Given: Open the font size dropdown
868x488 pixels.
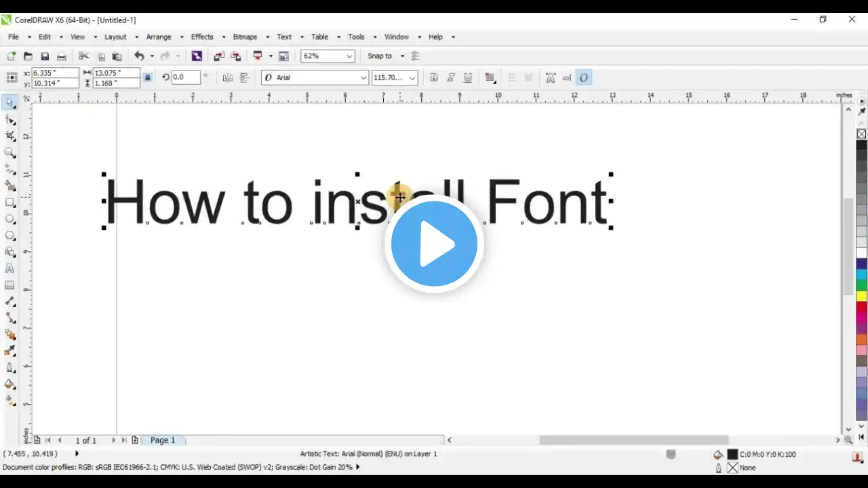Looking at the screenshot, I should pyautogui.click(x=412, y=78).
